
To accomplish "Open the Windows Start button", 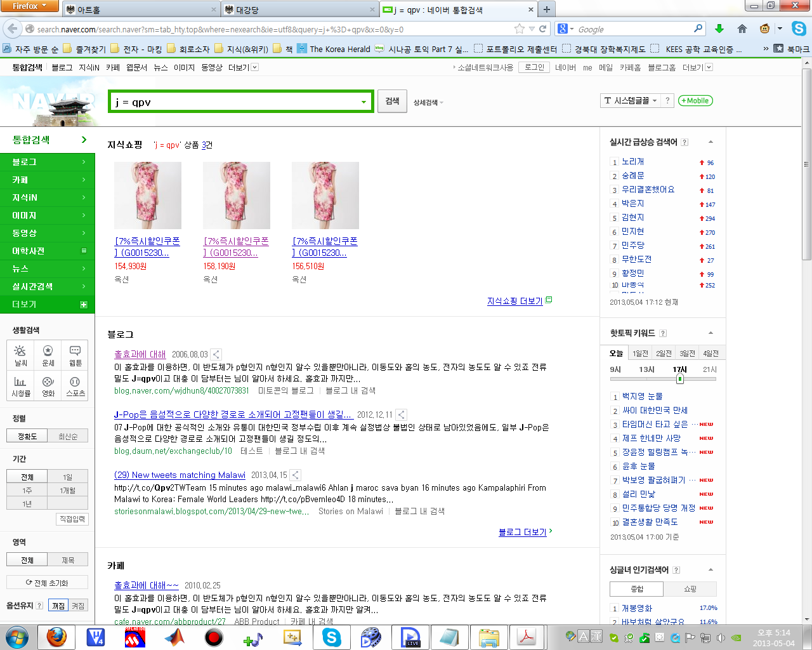I will pos(17,637).
